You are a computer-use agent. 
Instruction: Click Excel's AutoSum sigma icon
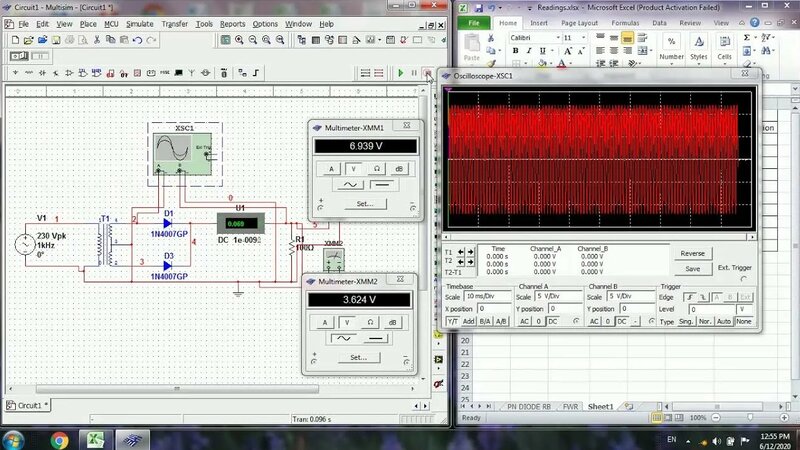pyautogui.click(x=746, y=38)
